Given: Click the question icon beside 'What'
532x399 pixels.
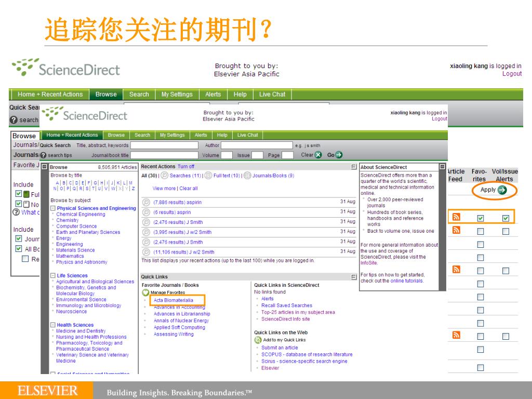Looking at the screenshot, I should pos(16,212).
